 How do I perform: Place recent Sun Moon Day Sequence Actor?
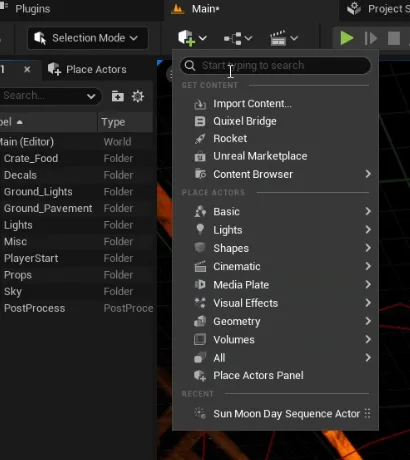click(275, 414)
